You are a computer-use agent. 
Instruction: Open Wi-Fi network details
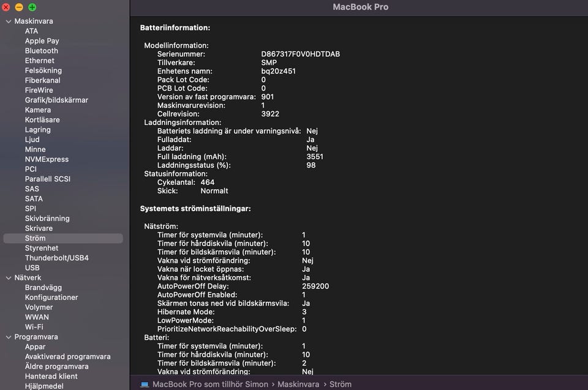tap(34, 327)
